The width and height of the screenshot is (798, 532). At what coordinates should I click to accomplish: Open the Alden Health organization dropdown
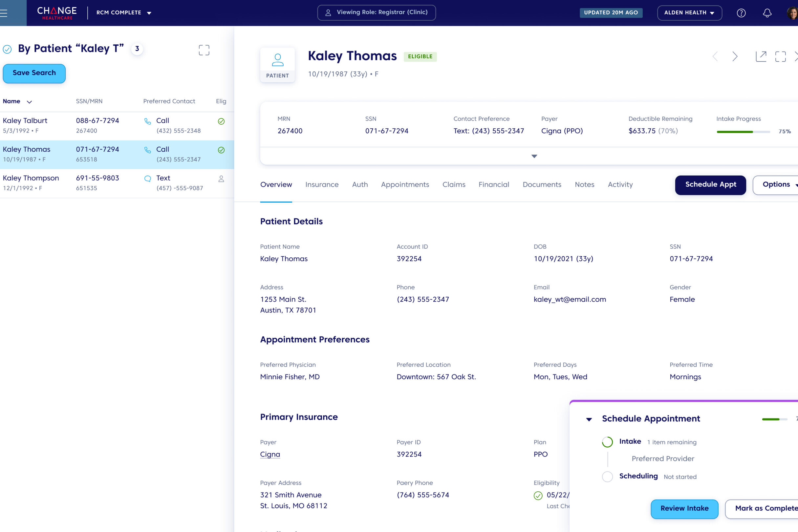click(x=689, y=13)
